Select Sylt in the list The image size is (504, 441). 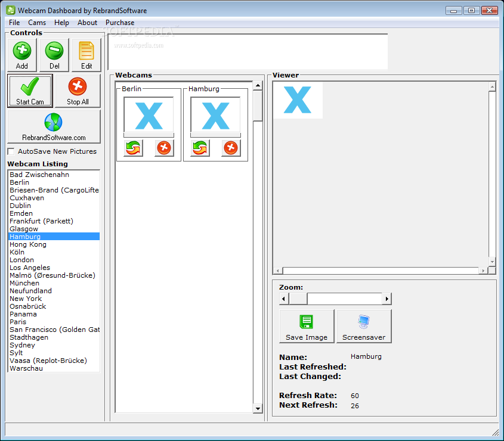[x=54, y=353]
